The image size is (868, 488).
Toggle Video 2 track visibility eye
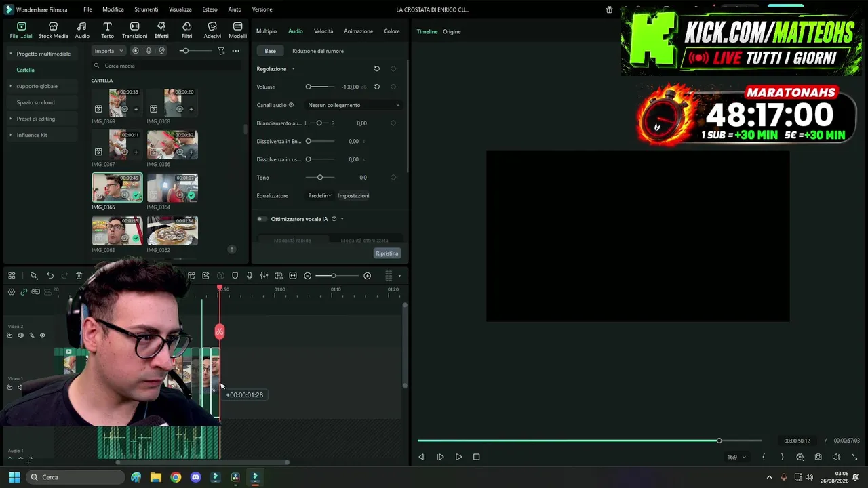tap(42, 335)
